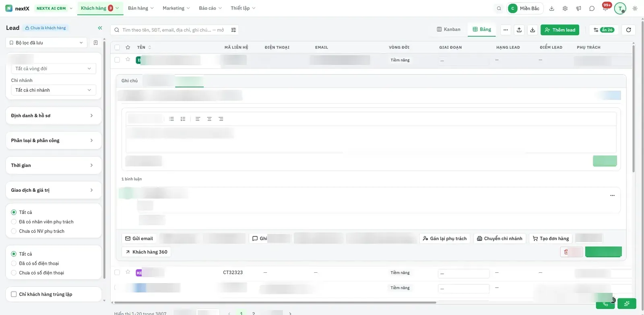
Task: Select Chưa có NV phụ trách radio
Action: tap(14, 231)
